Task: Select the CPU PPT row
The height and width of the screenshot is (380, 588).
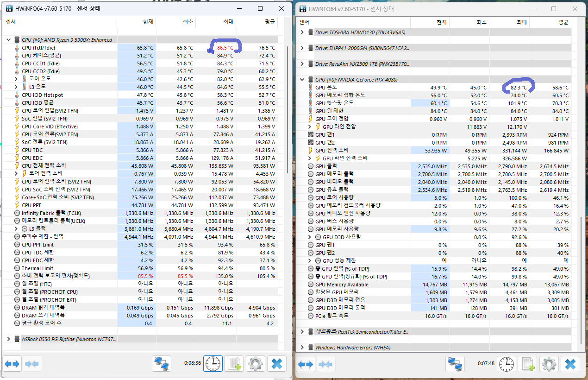Action: [140, 205]
